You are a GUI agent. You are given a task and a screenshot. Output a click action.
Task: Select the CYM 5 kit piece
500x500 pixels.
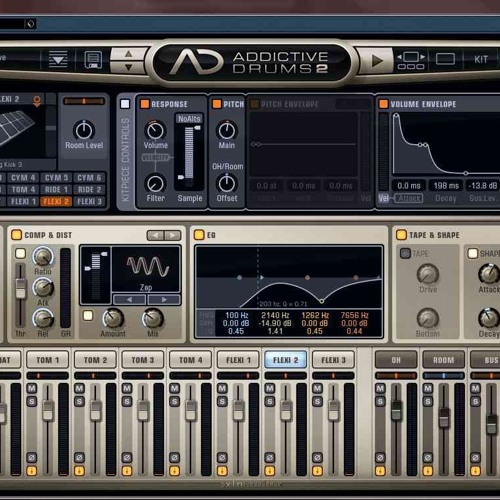pyautogui.click(x=56, y=178)
